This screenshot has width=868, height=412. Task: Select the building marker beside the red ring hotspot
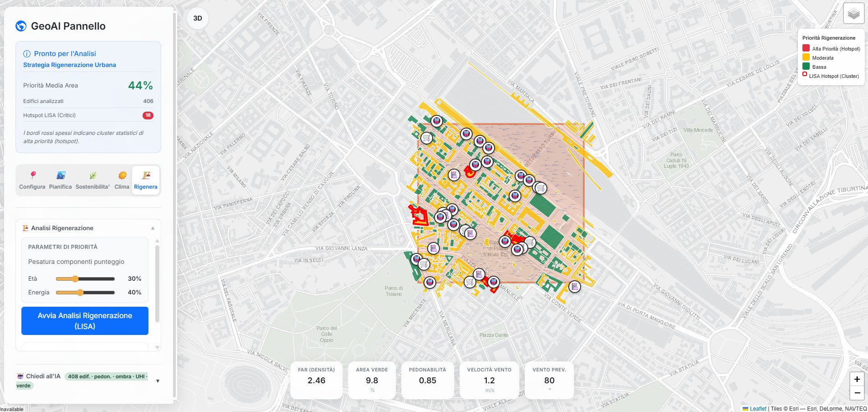point(454,175)
